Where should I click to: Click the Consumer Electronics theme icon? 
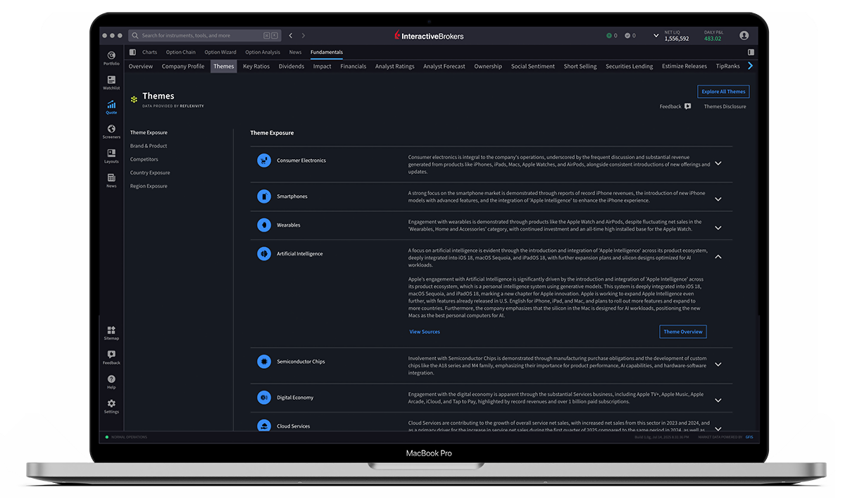tap(264, 160)
